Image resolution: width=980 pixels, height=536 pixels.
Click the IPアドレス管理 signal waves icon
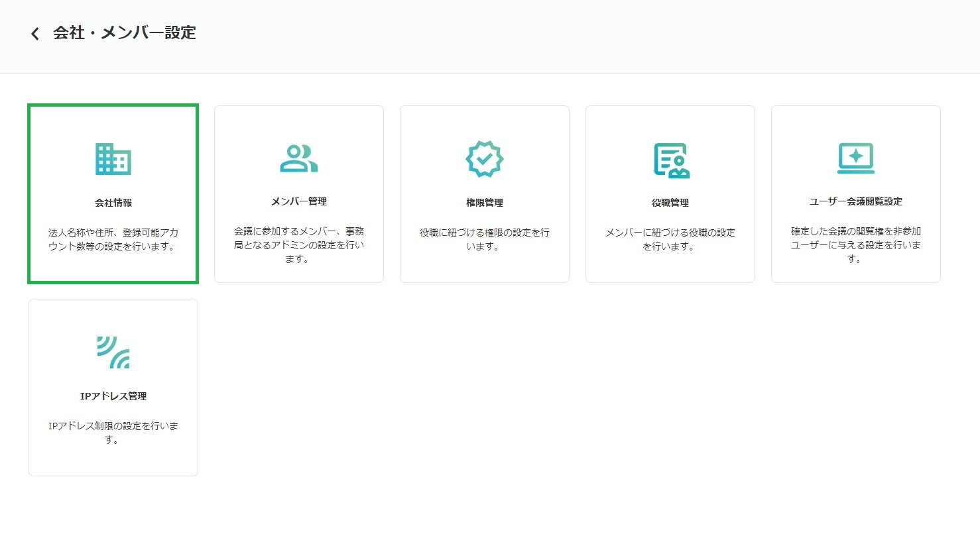pyautogui.click(x=113, y=352)
